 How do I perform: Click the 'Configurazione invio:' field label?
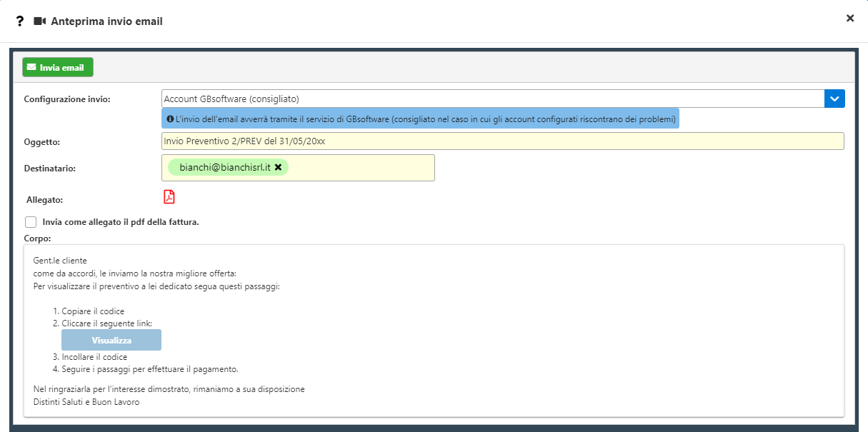pyautogui.click(x=67, y=99)
